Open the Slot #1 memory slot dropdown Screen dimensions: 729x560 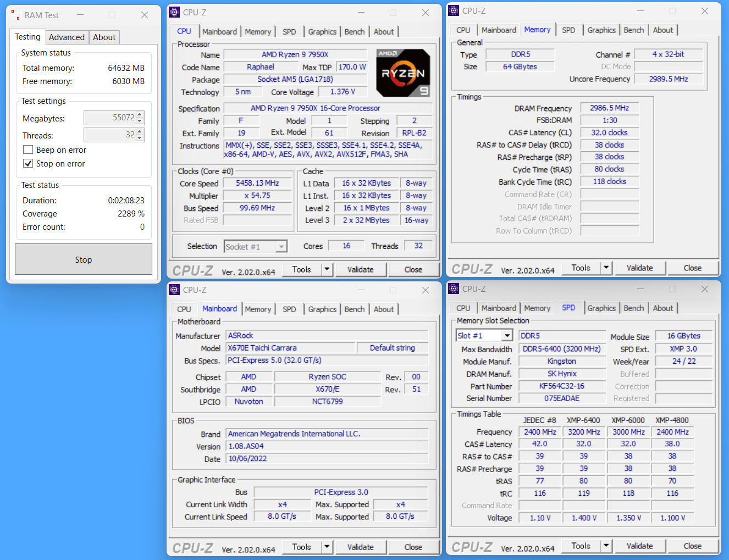coord(507,336)
